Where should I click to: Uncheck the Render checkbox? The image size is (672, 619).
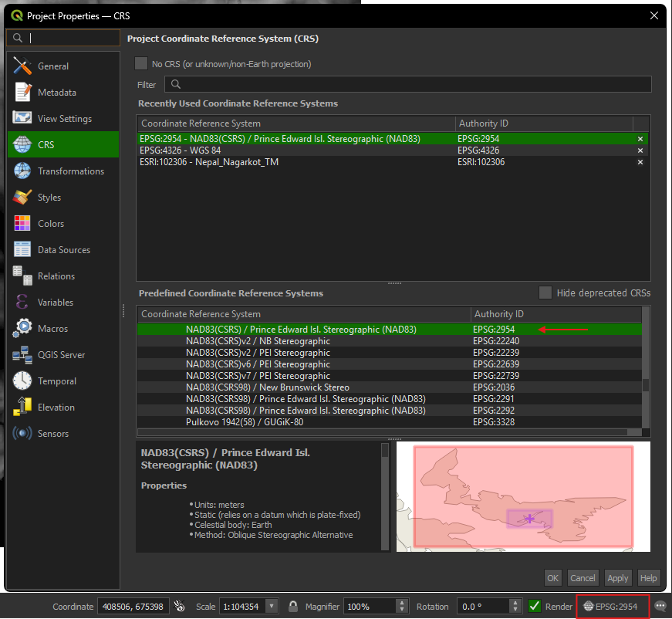pyautogui.click(x=535, y=607)
